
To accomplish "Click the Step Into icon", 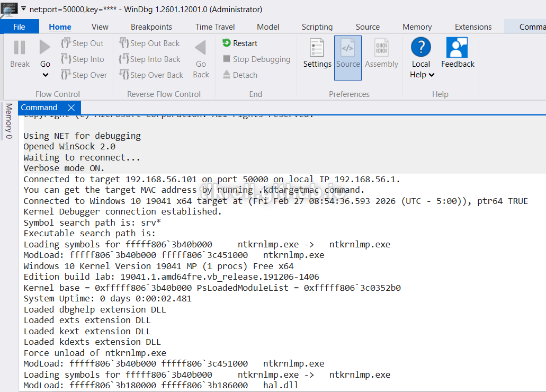I will coord(66,59).
